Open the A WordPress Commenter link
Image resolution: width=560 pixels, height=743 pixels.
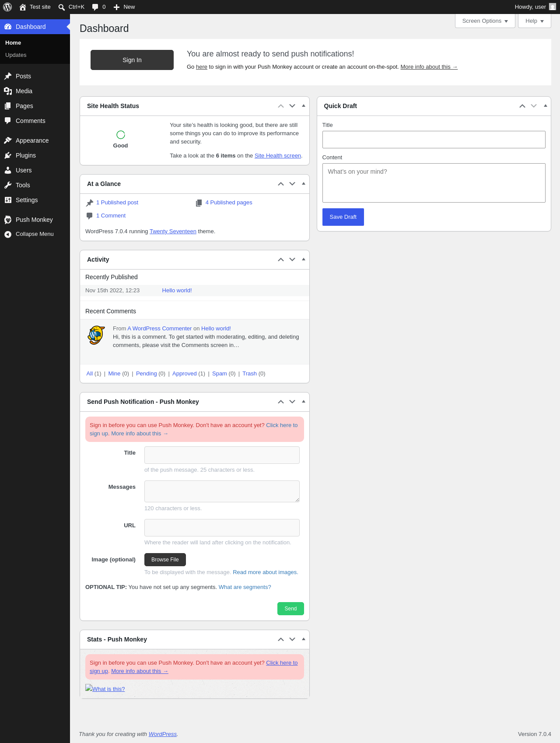pyautogui.click(x=160, y=329)
